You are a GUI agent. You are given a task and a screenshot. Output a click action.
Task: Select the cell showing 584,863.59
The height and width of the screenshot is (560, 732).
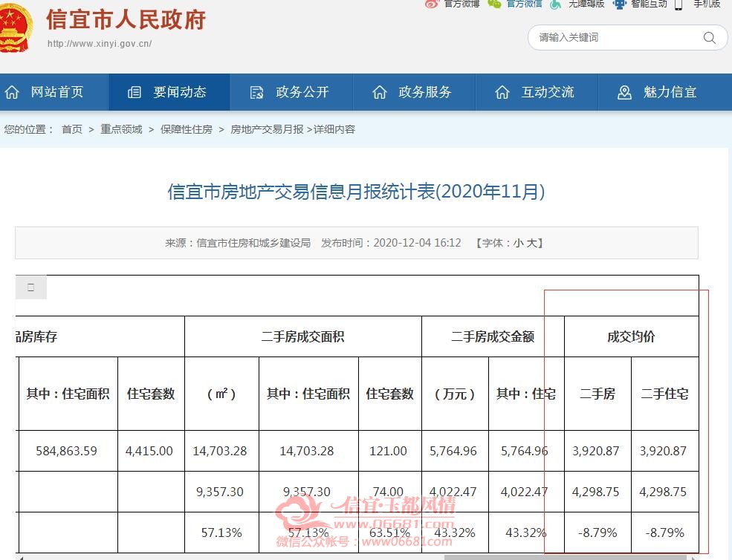(67, 451)
